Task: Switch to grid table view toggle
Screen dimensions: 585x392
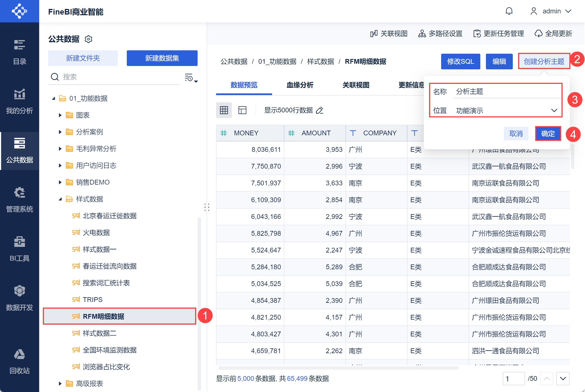Action: click(x=224, y=110)
